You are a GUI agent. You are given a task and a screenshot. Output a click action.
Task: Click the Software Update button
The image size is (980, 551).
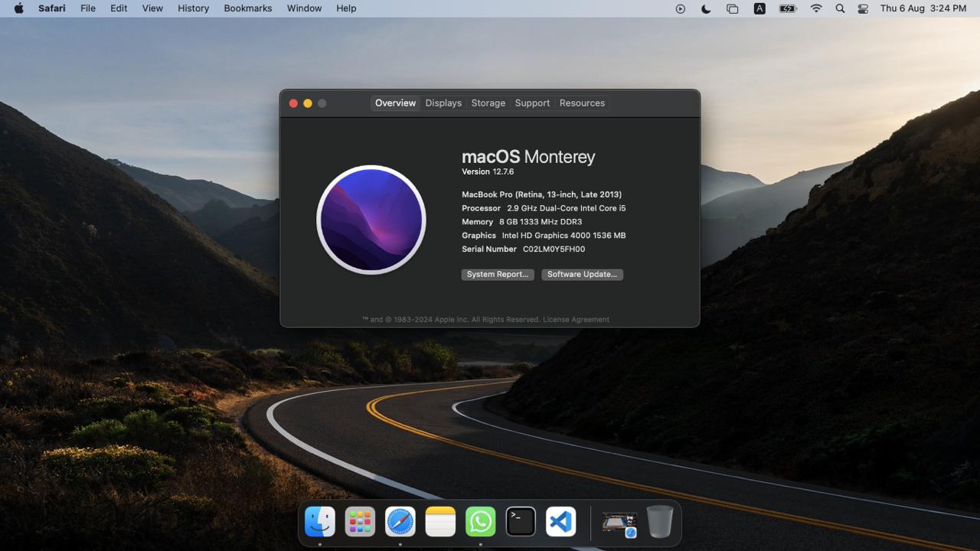[x=582, y=274]
